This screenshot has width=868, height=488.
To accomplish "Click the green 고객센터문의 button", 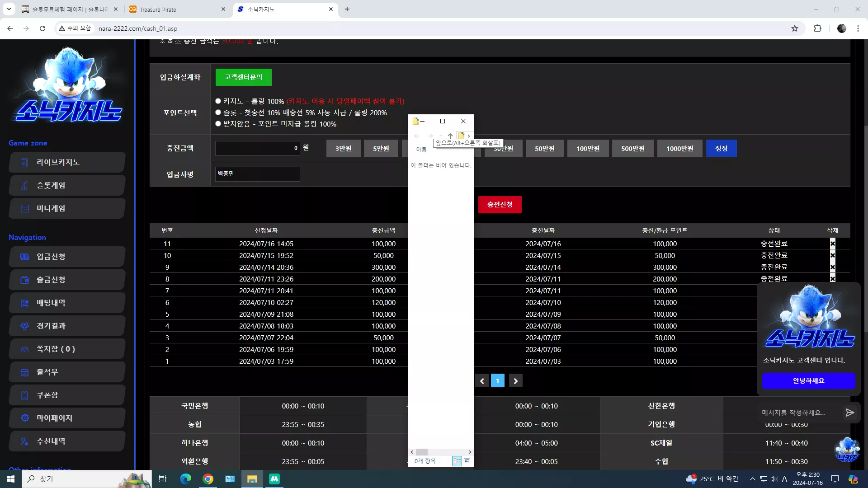I will tap(244, 77).
